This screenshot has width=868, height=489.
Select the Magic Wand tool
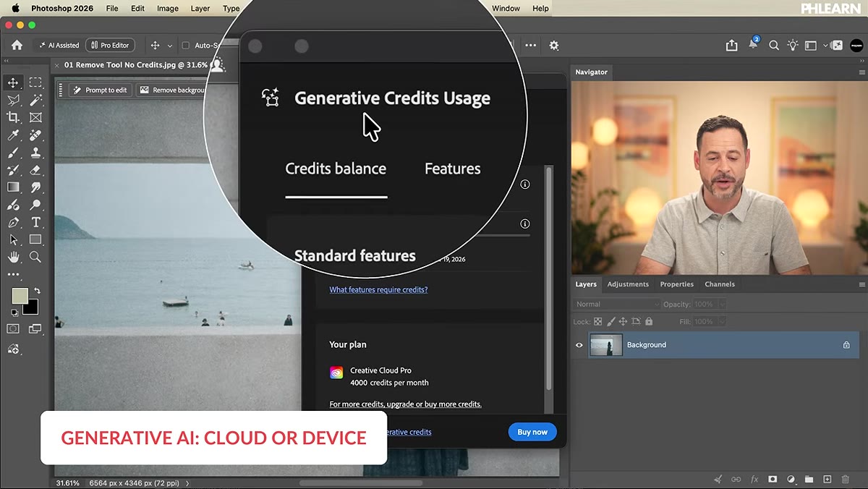tap(35, 100)
